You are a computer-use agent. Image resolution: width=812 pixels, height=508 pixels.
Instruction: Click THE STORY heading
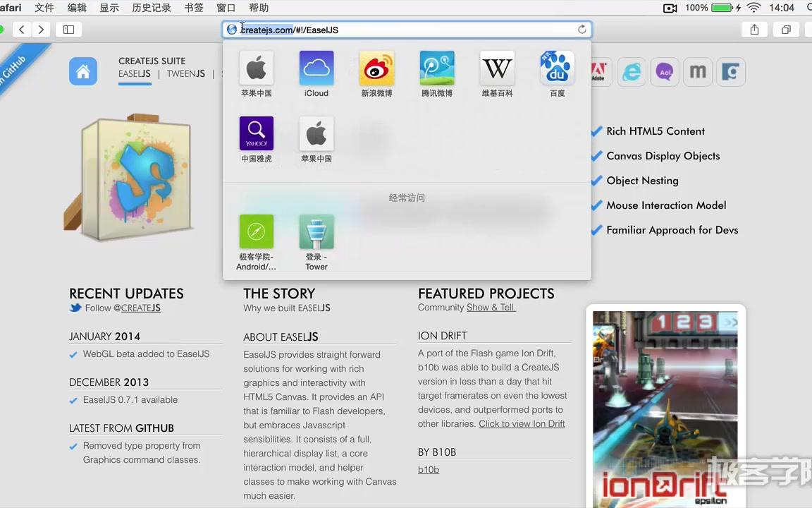[x=279, y=294]
